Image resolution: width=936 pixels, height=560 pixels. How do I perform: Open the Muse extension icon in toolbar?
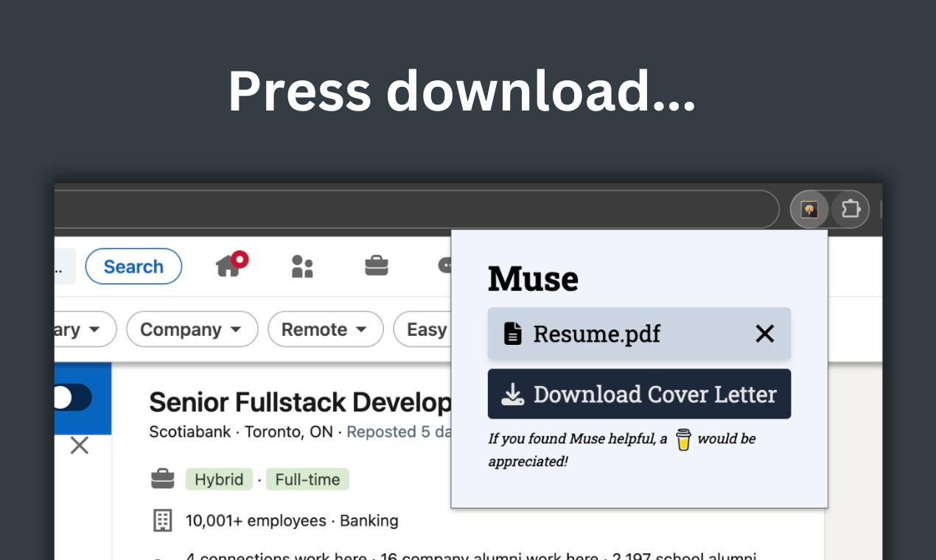tap(809, 210)
